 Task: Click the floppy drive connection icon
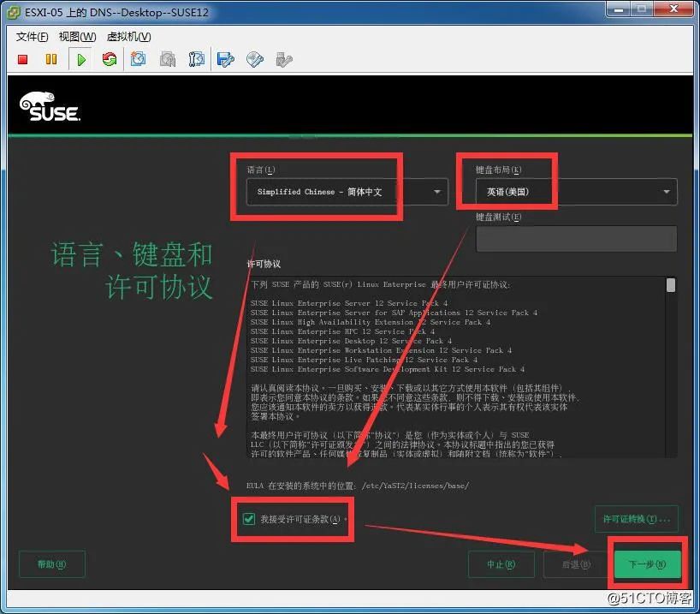pyautogui.click(x=225, y=59)
